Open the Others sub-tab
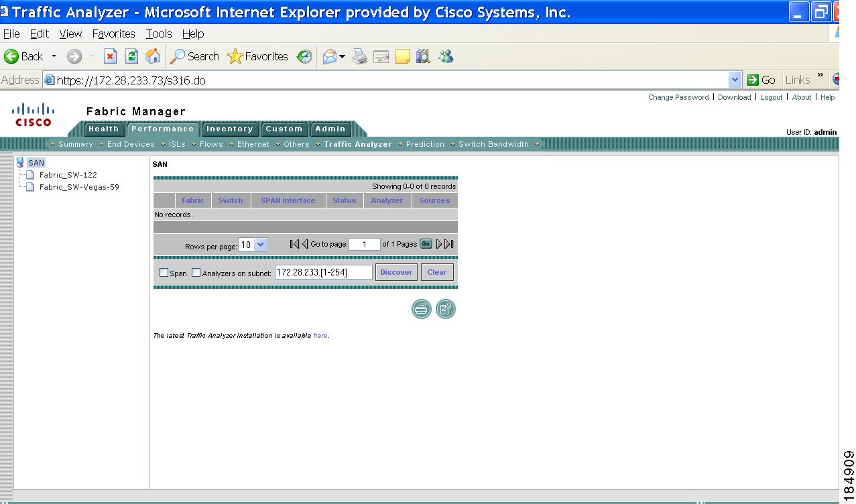This screenshot has height=504, width=856. 296,144
